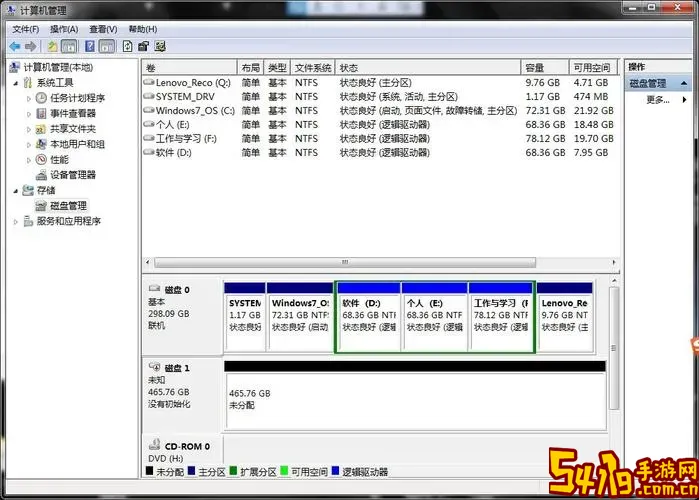Click the Refresh toolbar icon

click(x=127, y=46)
